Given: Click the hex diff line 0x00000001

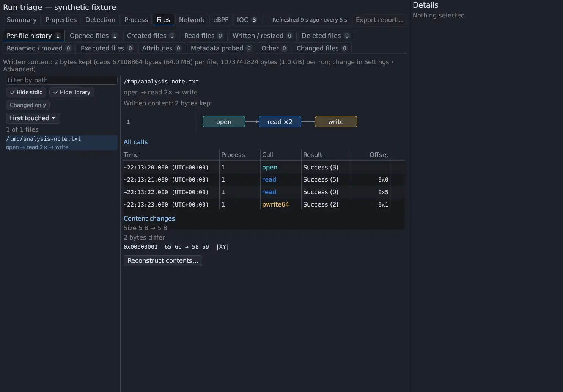Looking at the screenshot, I should pos(176,247).
